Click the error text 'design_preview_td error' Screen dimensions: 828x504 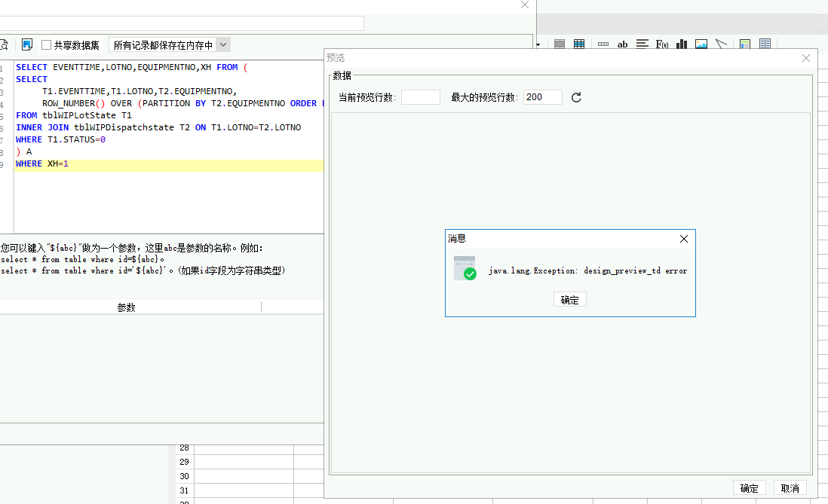coord(635,270)
